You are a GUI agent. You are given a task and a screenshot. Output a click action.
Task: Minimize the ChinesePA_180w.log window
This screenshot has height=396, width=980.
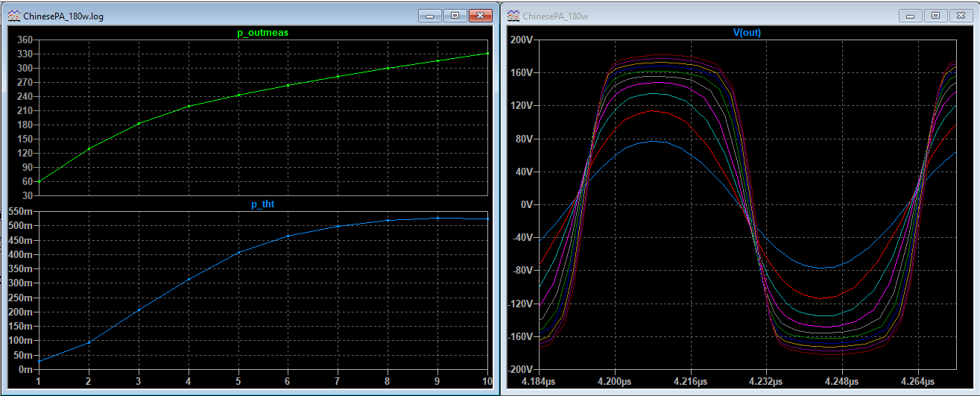coord(429,15)
